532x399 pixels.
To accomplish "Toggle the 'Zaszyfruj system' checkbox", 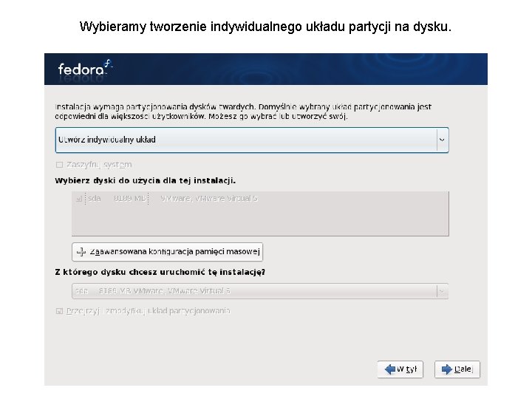I will pyautogui.click(x=59, y=165).
